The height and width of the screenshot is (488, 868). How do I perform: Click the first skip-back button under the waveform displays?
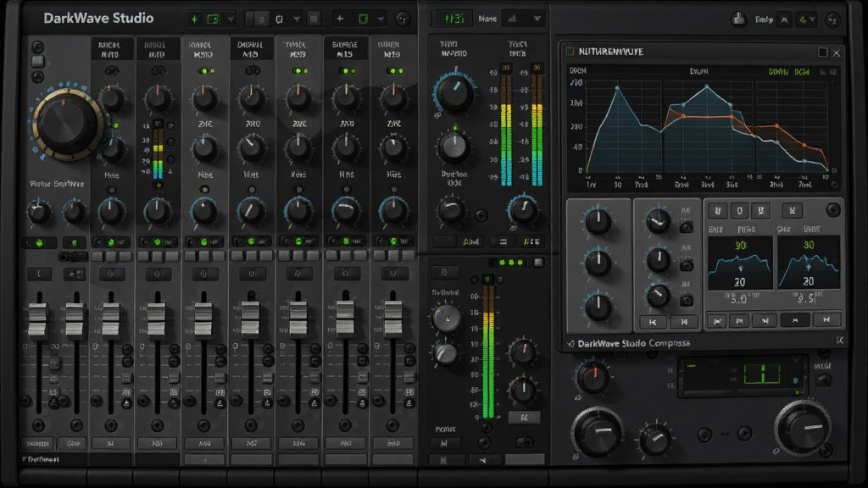click(717, 320)
